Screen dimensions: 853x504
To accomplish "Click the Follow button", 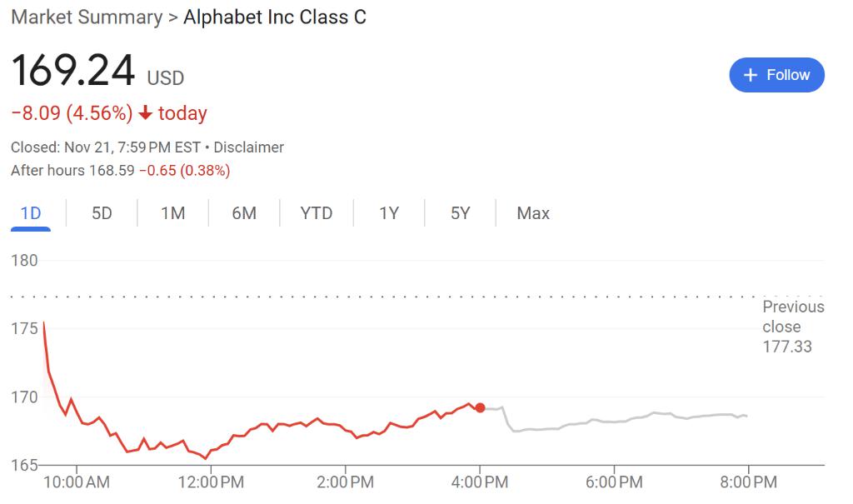I will (x=776, y=75).
